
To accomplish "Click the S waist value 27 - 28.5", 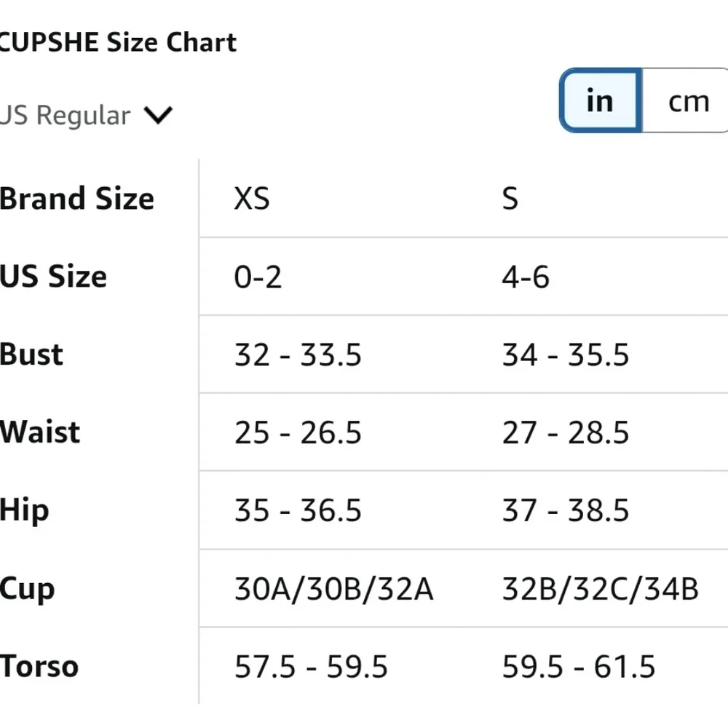I will point(566,433).
